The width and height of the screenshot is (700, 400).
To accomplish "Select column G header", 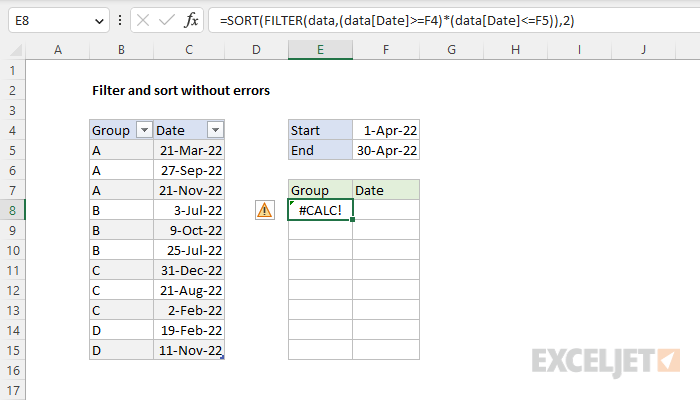I will 451,50.
